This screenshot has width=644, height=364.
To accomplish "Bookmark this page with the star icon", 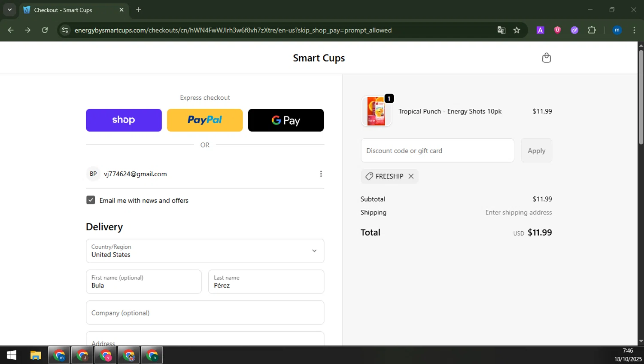I will 516,30.
